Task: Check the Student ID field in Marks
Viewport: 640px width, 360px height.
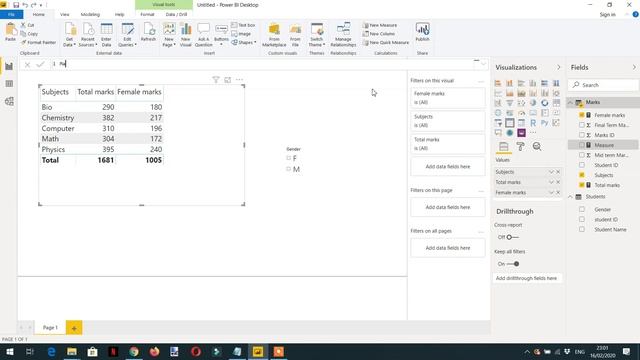Action: [582, 165]
